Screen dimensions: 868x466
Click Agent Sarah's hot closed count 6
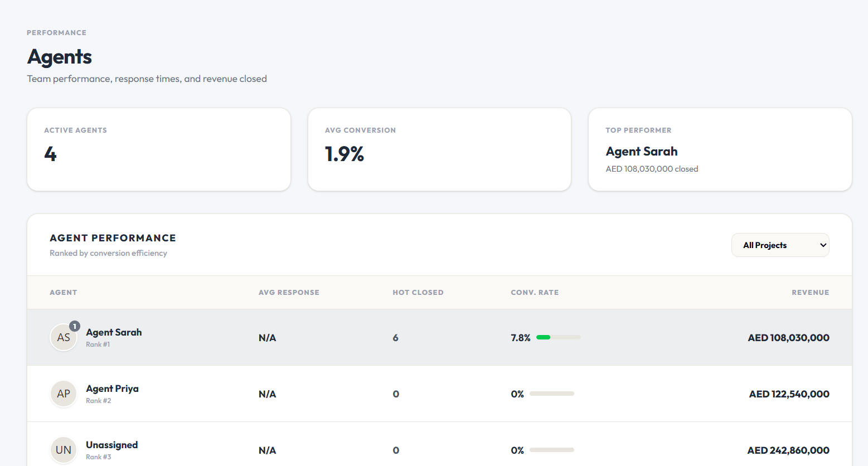click(395, 338)
